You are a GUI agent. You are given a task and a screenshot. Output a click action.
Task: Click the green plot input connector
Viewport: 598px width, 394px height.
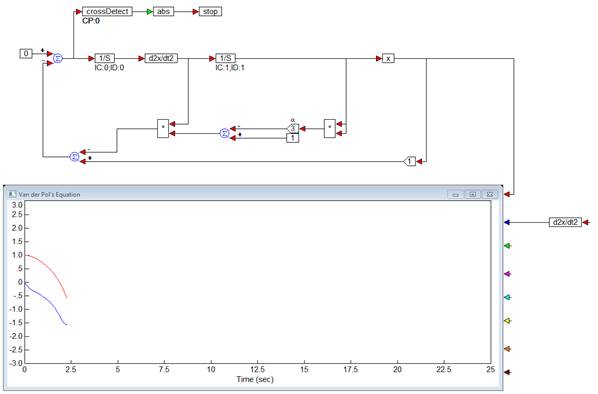[x=507, y=246]
